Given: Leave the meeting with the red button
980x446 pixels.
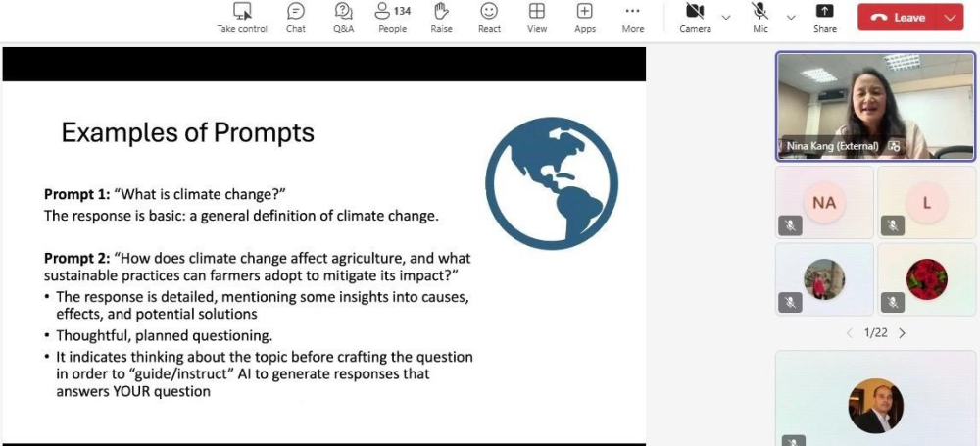Looking at the screenshot, I should click(898, 17).
